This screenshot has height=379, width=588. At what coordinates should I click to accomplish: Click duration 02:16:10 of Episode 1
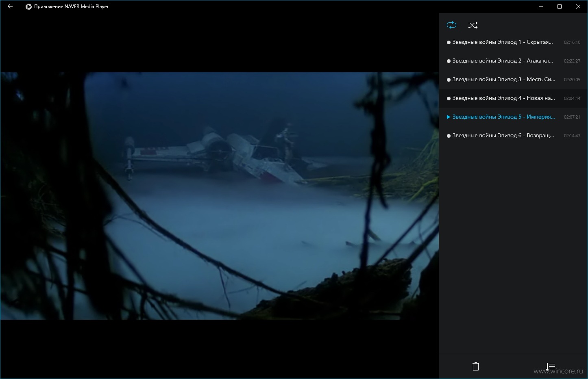pyautogui.click(x=572, y=42)
